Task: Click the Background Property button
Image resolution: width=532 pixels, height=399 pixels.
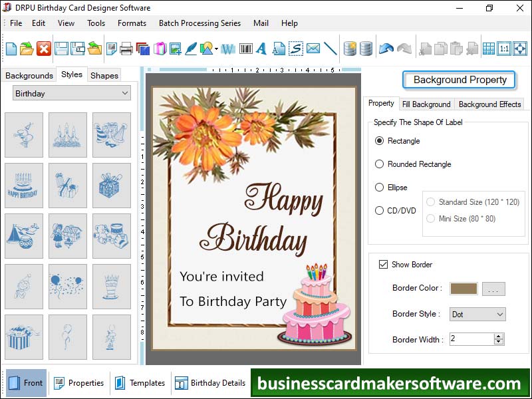Action: [459, 79]
